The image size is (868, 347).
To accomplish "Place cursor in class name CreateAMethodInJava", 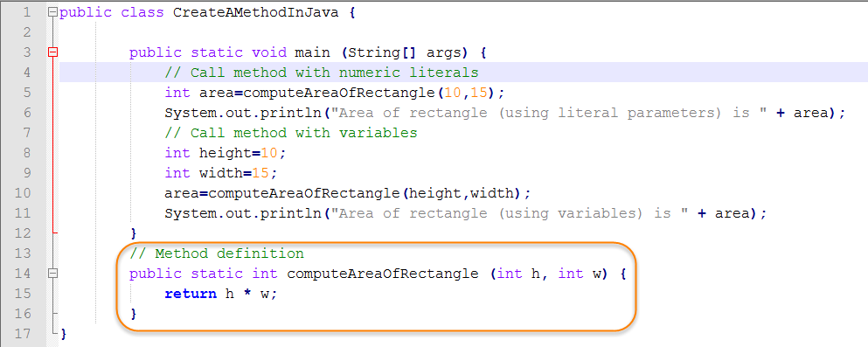I will click(x=256, y=12).
